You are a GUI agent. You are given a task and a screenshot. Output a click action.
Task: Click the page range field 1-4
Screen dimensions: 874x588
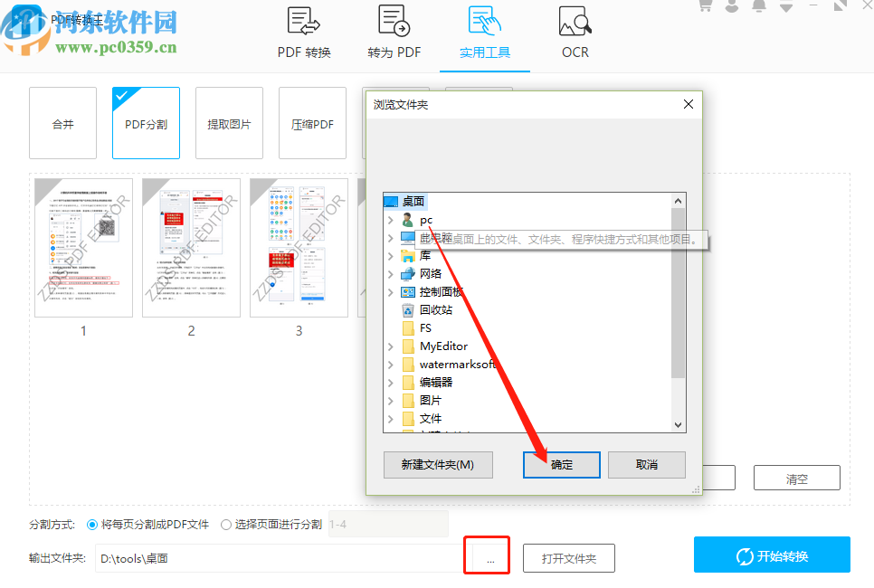[388, 525]
